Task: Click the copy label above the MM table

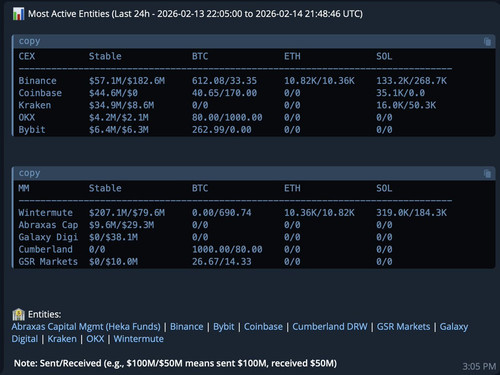Action: (29, 173)
